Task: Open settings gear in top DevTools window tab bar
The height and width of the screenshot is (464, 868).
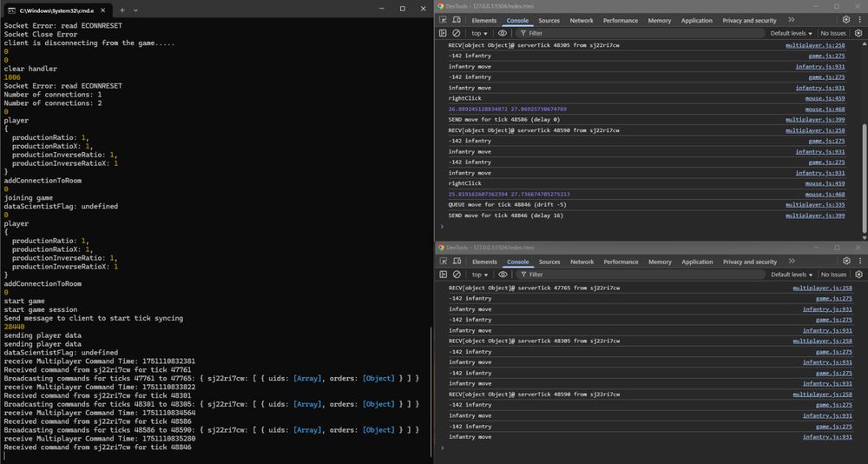Action: click(845, 20)
